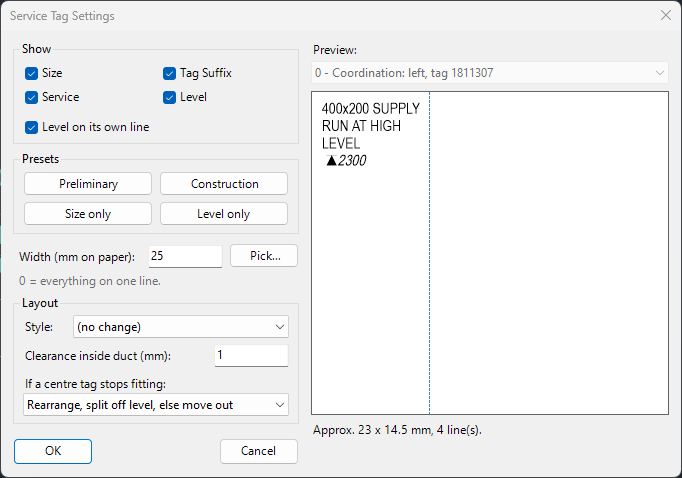Apply the Construction preset
682x478 pixels.
pyautogui.click(x=224, y=184)
